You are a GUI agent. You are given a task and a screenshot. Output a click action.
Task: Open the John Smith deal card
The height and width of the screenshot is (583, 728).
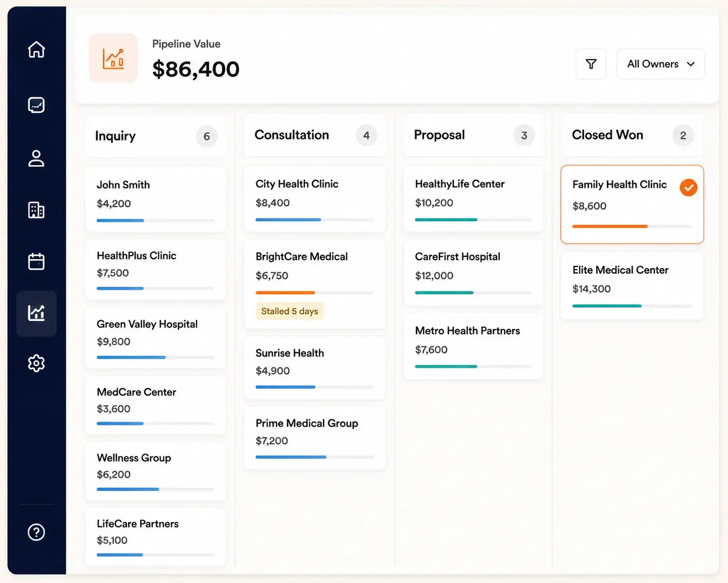155,200
